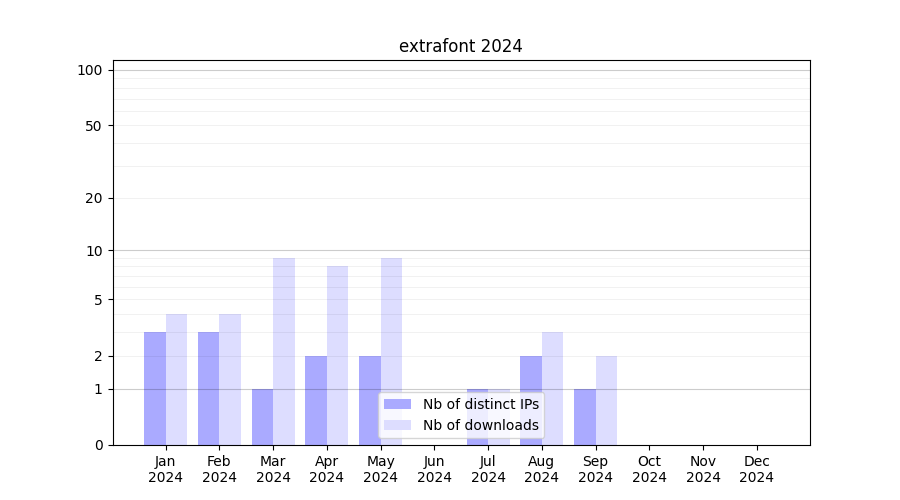
Task: Select the February distinct IPs bar
Action: pyautogui.click(x=208, y=388)
